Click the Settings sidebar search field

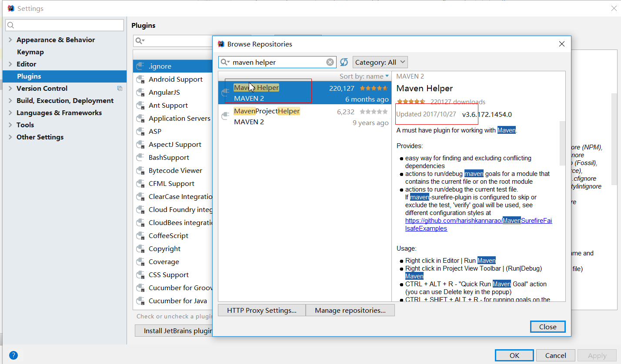64,25
